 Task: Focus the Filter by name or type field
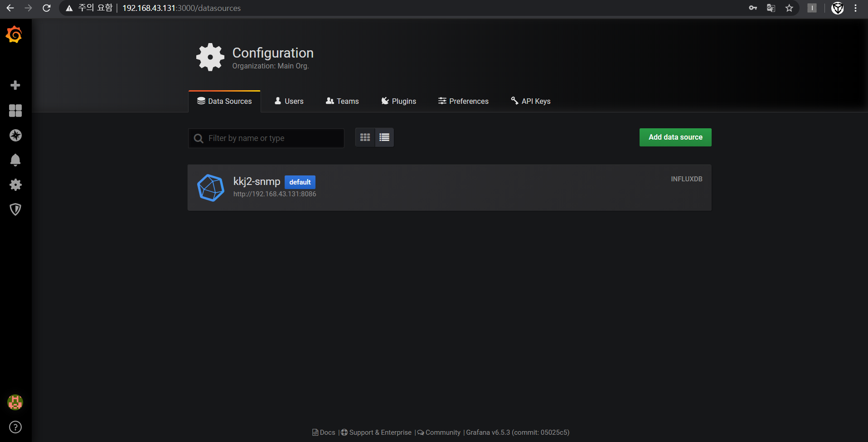click(x=266, y=138)
